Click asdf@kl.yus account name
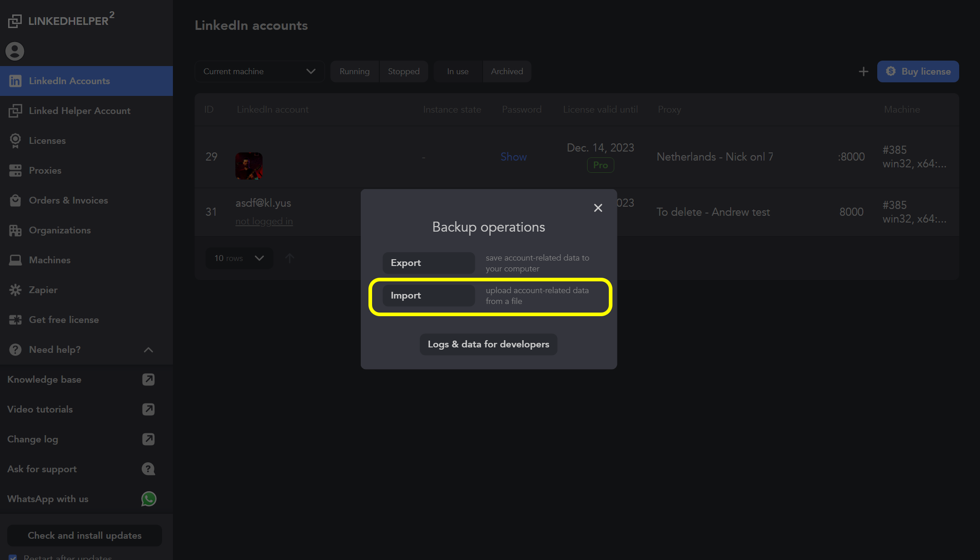 coord(263,203)
